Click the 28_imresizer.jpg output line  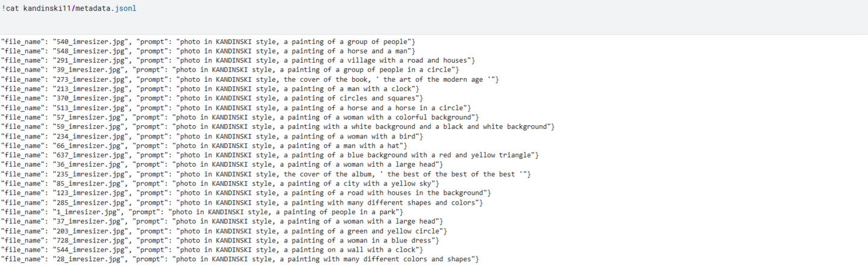pos(239,259)
